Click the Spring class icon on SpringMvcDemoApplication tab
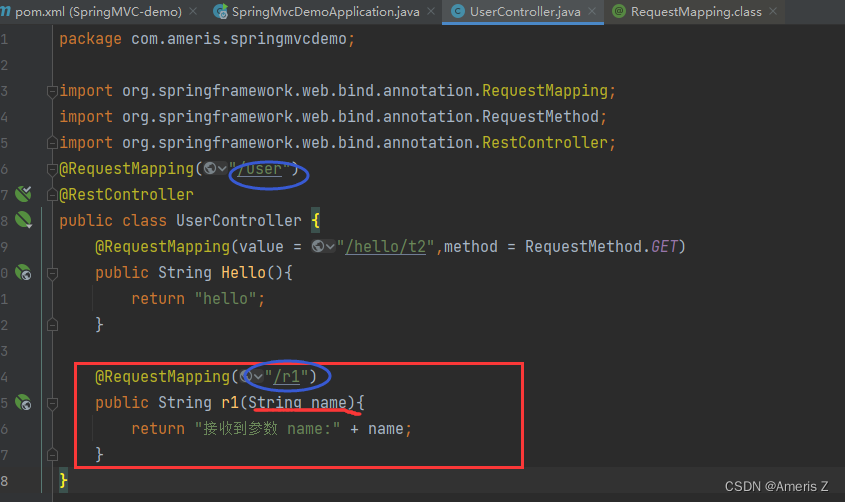The width and height of the screenshot is (845, 502). tap(220, 11)
